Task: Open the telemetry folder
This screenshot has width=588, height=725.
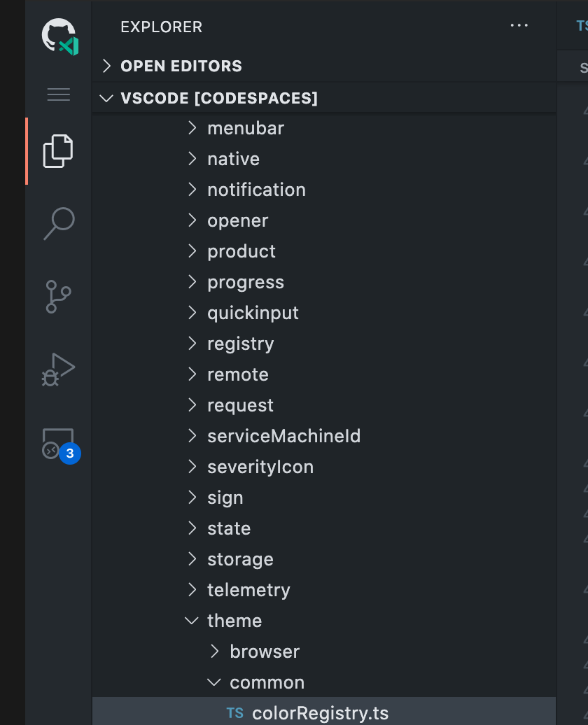Action: coord(248,590)
